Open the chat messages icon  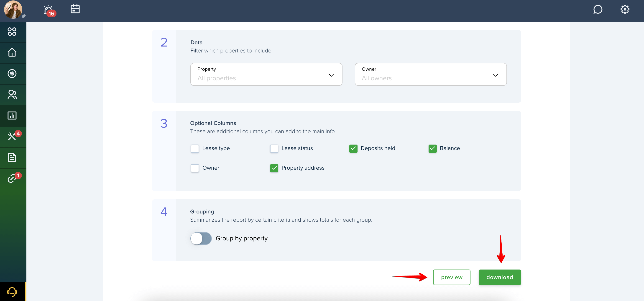[598, 10]
